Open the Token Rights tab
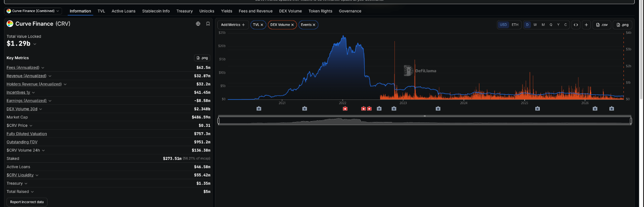 tap(320, 11)
